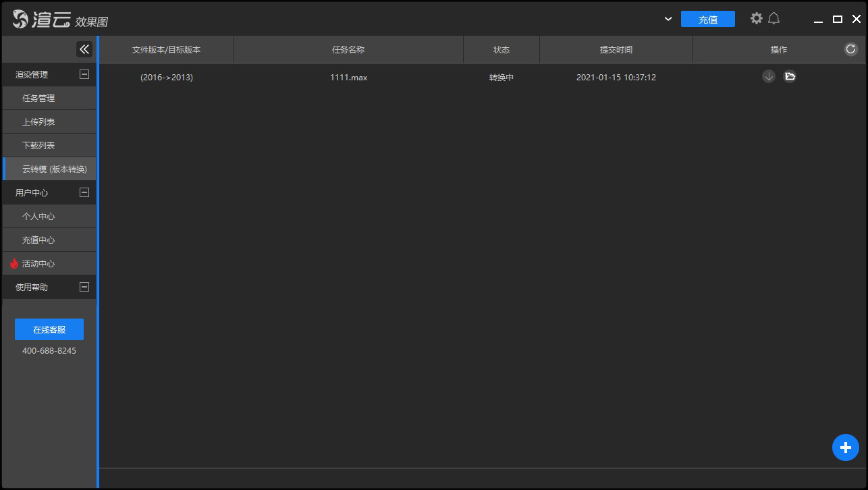Collapse the sidebar with the double-chevron icon
Image resolution: width=868 pixels, height=490 pixels.
pos(84,49)
